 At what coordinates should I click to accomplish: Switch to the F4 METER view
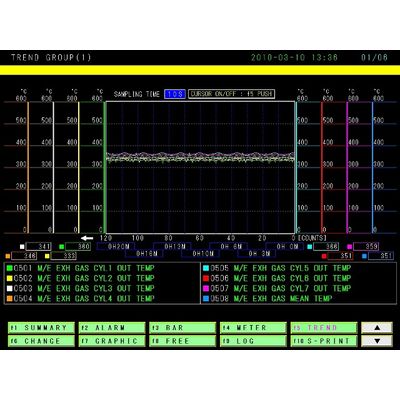tap(253, 328)
